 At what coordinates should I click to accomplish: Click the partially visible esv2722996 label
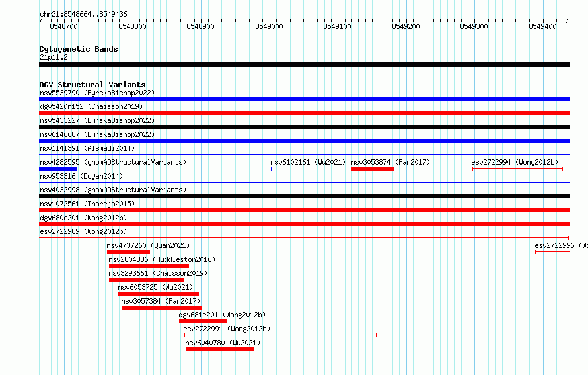point(561,245)
